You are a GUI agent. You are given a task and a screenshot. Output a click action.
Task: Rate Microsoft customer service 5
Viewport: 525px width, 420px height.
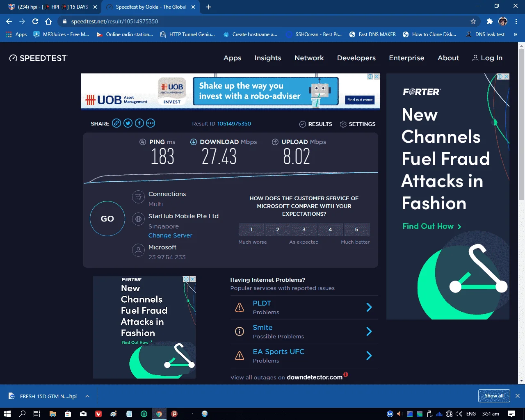pos(356,230)
